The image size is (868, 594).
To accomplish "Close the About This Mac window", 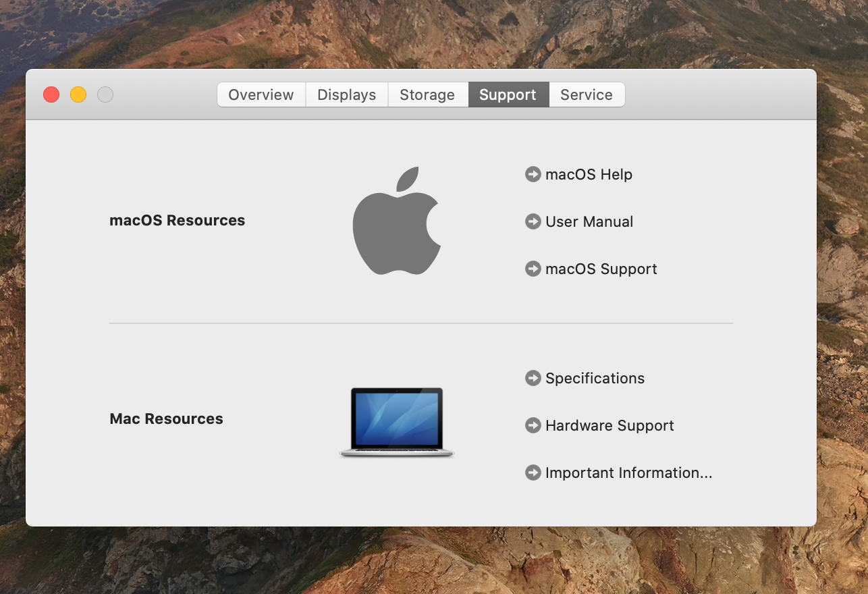I will [51, 94].
